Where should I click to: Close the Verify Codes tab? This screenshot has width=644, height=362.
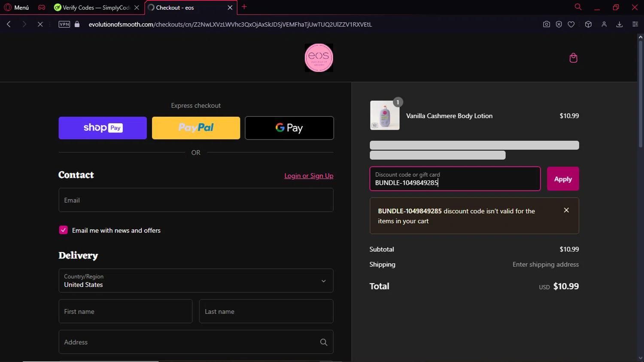(x=137, y=7)
